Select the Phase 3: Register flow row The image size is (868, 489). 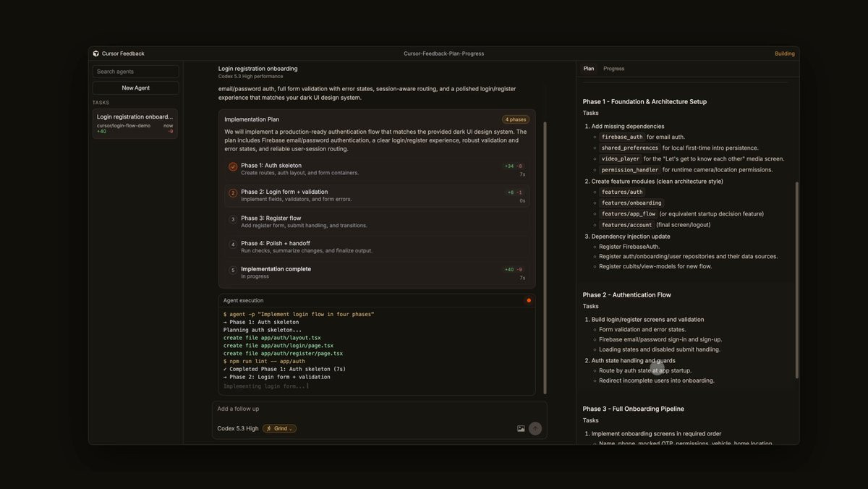(x=377, y=221)
